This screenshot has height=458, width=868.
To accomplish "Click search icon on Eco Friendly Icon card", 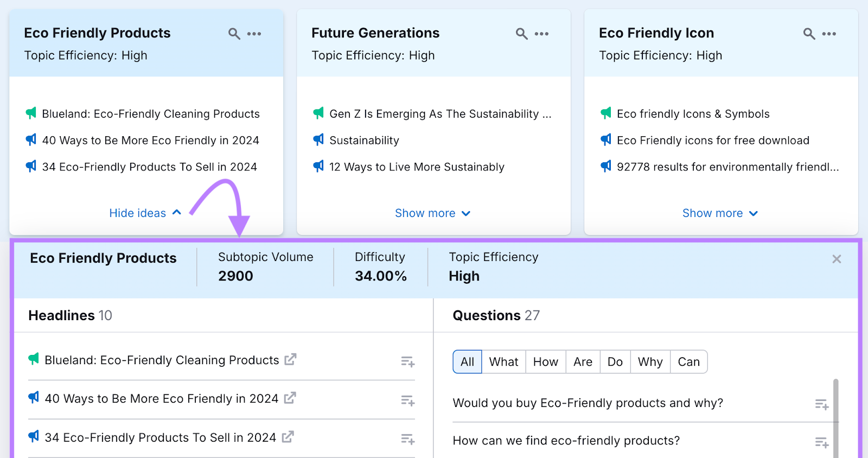I will tap(809, 34).
